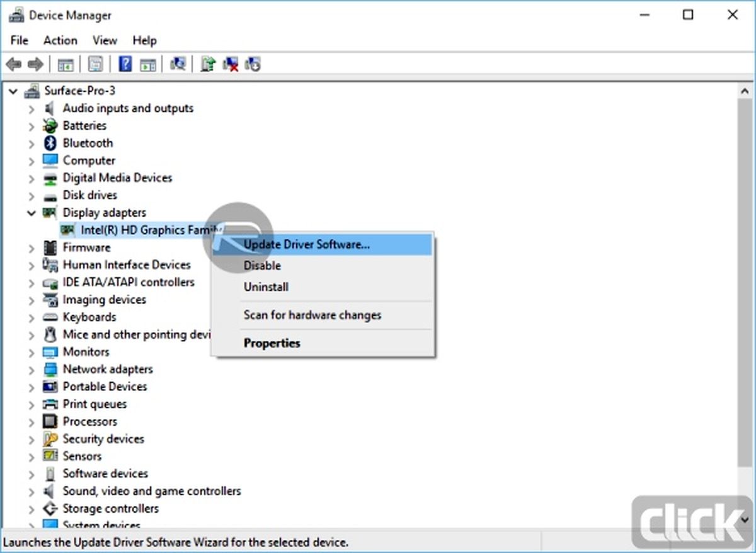Image resolution: width=756 pixels, height=553 pixels.
Task: Click the Forward arrow toolbar icon
Action: click(x=35, y=64)
